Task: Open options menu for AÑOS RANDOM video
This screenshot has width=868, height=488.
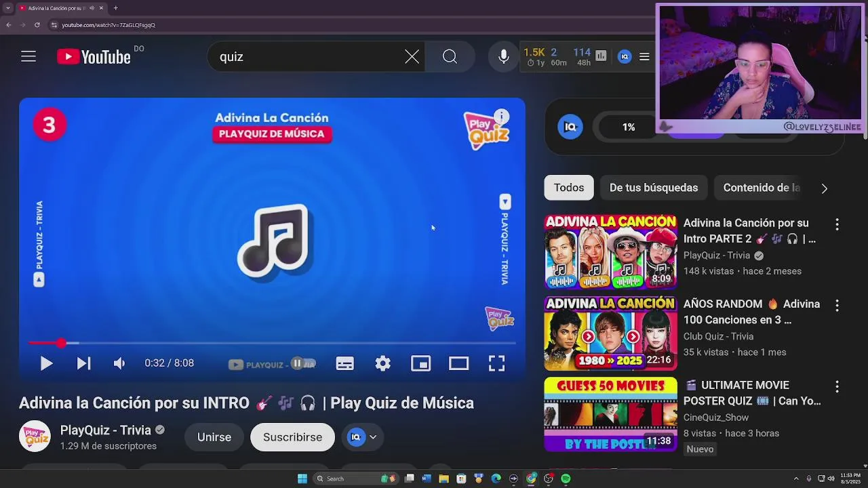Action: coord(837,306)
